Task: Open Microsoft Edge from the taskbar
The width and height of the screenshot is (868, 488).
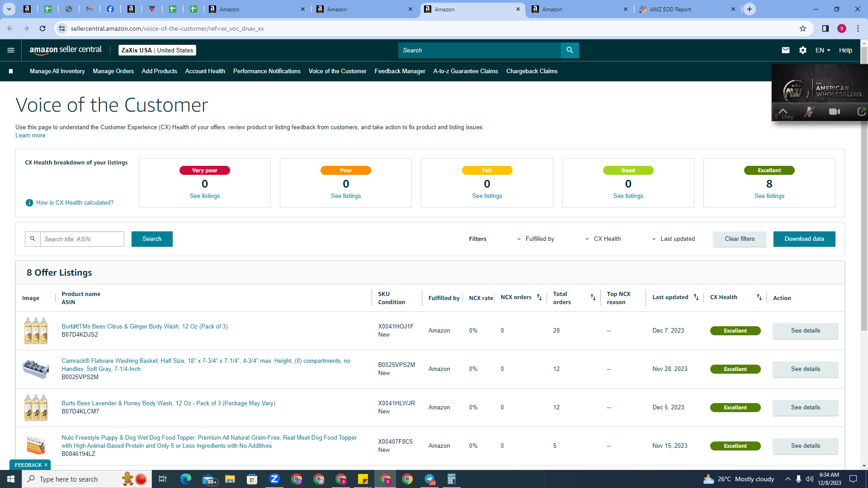Action: tap(186, 479)
